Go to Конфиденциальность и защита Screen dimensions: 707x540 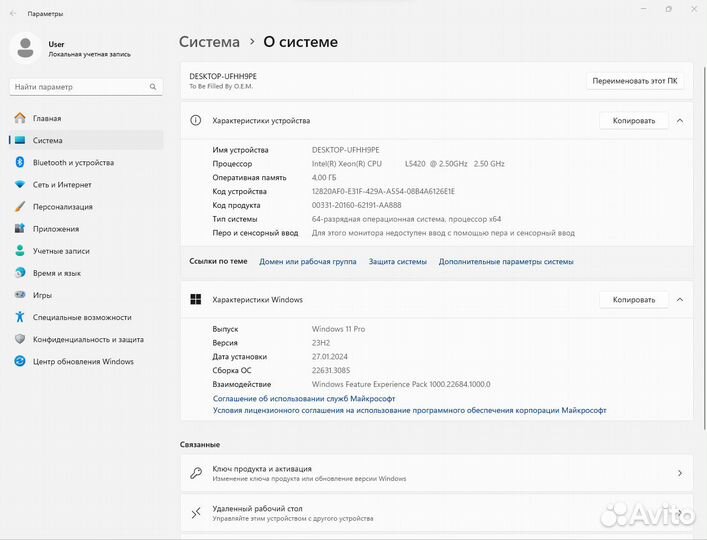pyautogui.click(x=86, y=339)
